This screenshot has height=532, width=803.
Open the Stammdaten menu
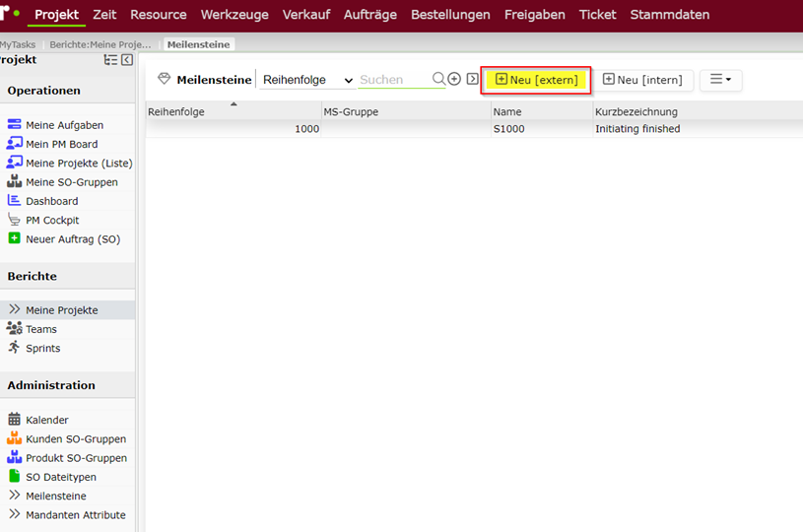click(670, 15)
